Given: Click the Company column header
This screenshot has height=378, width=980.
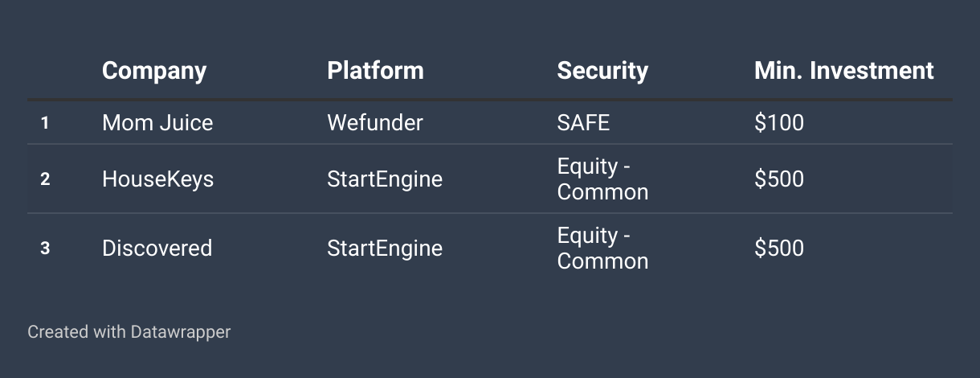Looking at the screenshot, I should tap(154, 71).
